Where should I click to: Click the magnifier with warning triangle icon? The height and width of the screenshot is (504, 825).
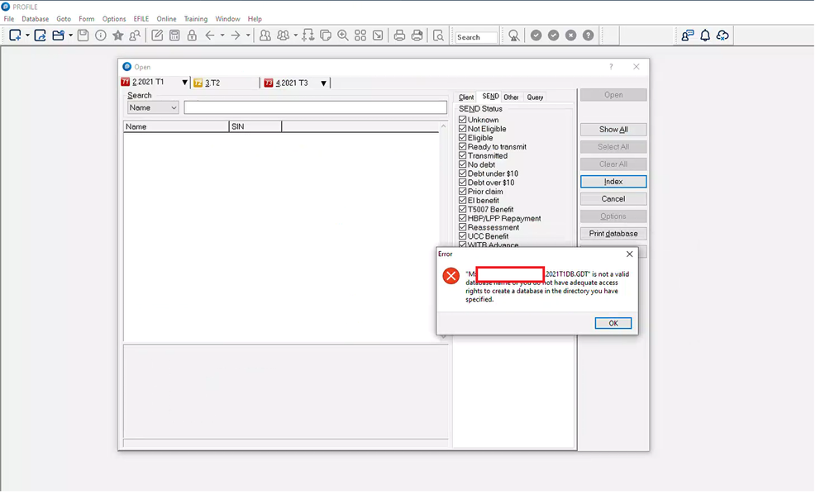click(514, 36)
